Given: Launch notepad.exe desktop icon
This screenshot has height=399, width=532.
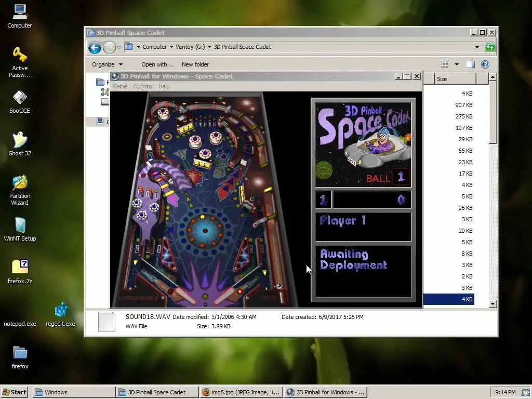Looking at the screenshot, I should click(20, 323).
